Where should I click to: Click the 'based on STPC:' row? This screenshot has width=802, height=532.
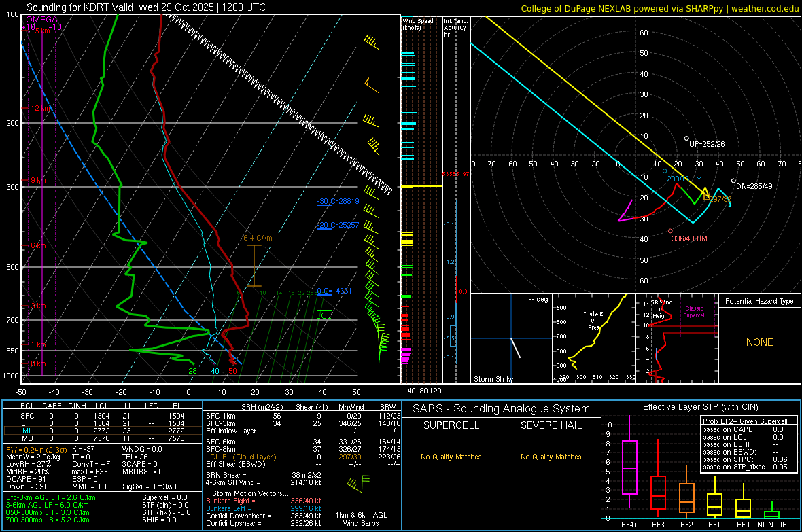pyautogui.click(x=744, y=459)
